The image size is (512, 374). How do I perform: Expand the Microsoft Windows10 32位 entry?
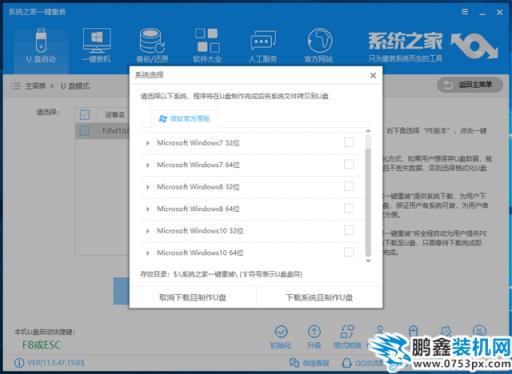click(148, 231)
